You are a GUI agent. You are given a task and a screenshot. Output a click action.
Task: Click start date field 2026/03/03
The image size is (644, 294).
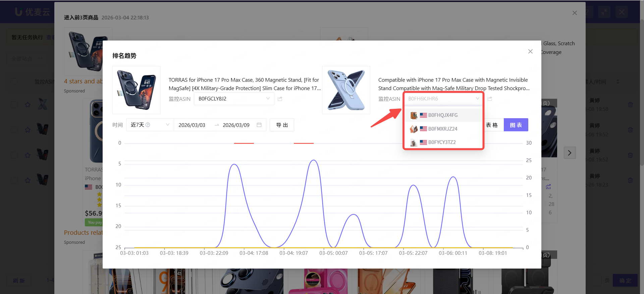pos(192,125)
